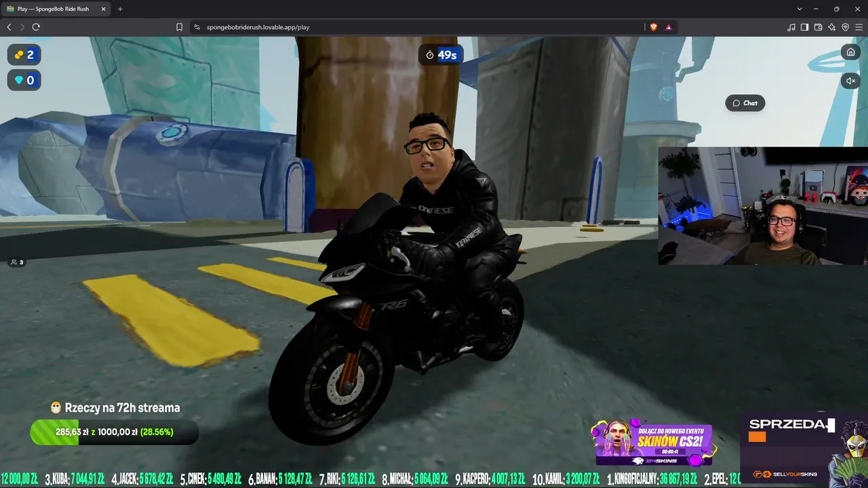The image size is (868, 488).
Task: Click the 49s countdown timer
Action: [441, 55]
